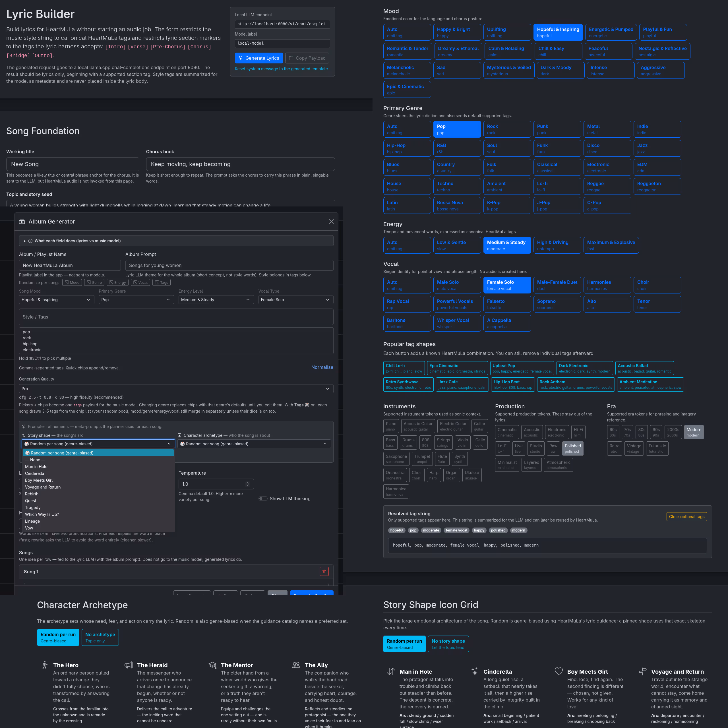
Task: Click the Prompter refinements sparkle icon
Action: [x=23, y=427]
